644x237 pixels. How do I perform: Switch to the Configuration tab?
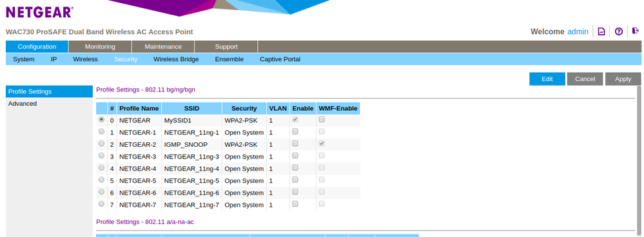click(x=37, y=47)
